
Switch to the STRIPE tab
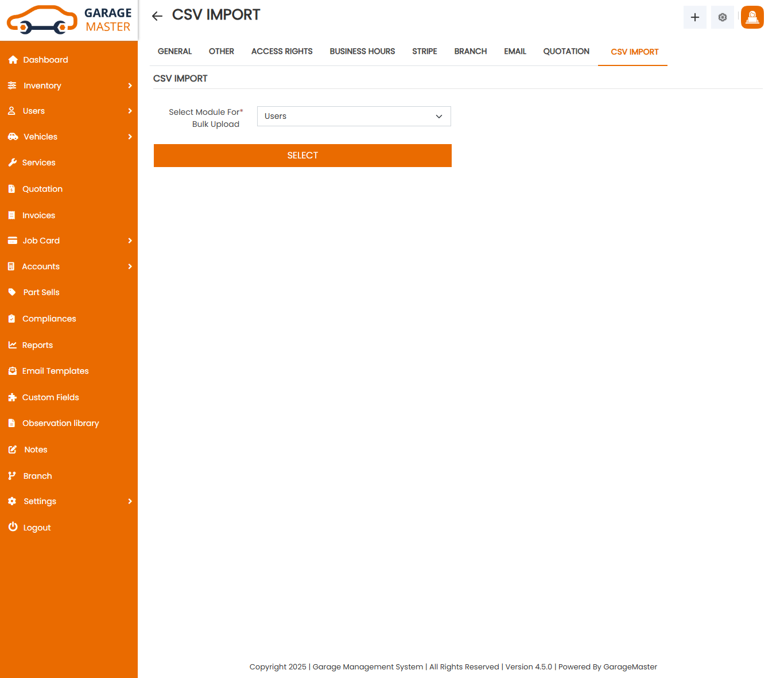(424, 51)
